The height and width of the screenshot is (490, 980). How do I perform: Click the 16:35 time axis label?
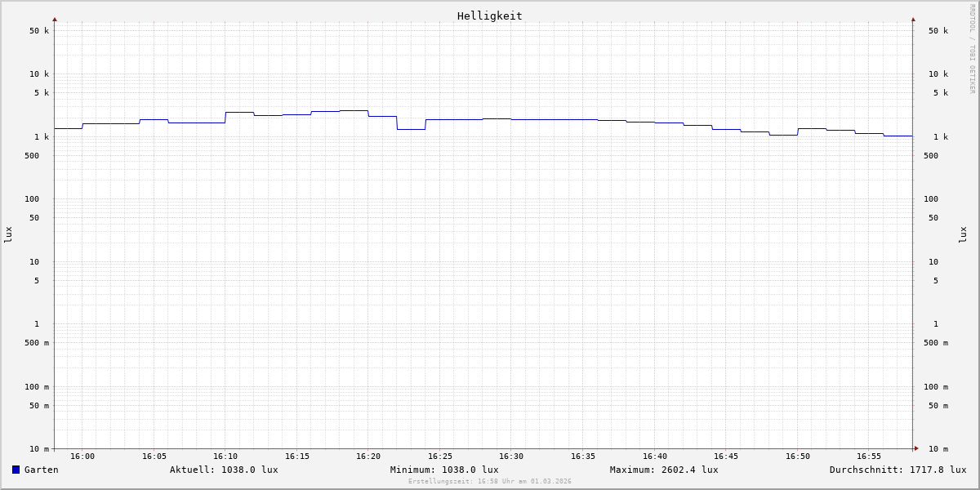click(x=583, y=457)
